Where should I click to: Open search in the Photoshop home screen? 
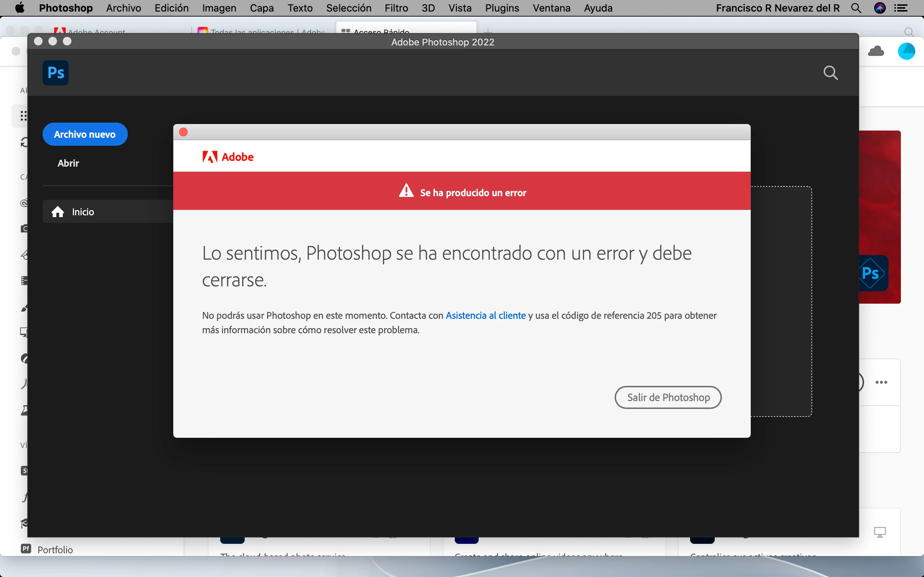[831, 72]
